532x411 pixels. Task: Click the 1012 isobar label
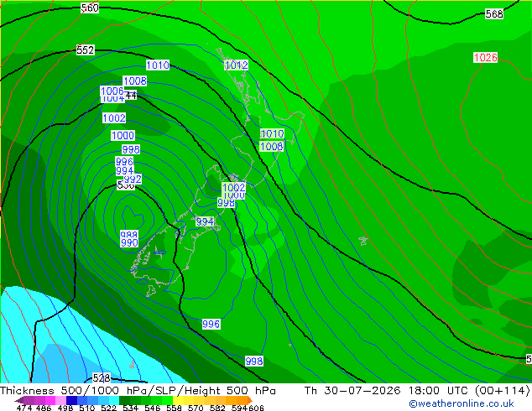point(236,65)
